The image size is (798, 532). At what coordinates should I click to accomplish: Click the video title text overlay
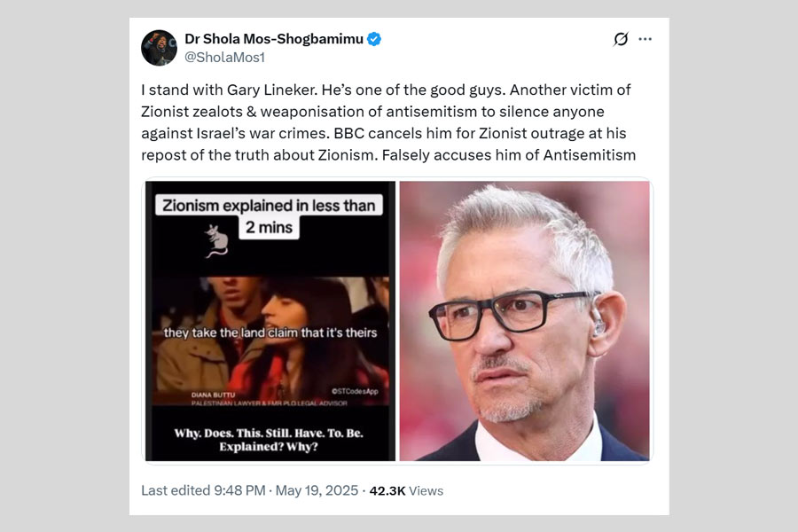pos(269,215)
